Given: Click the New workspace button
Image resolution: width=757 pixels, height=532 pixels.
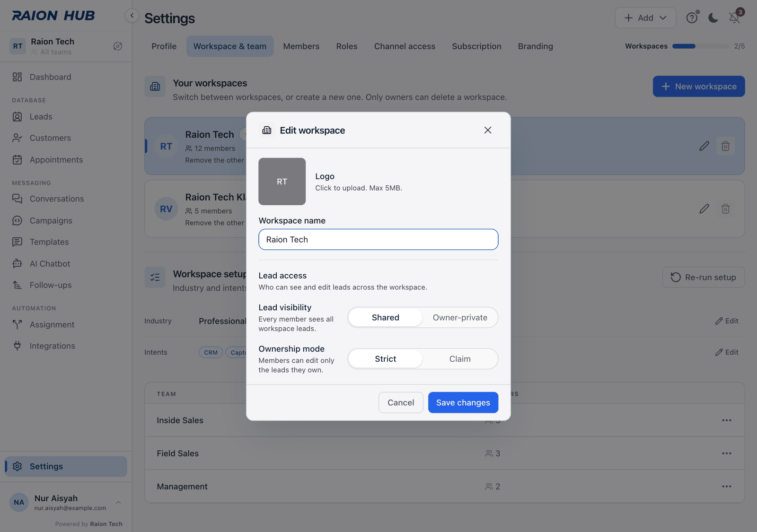Looking at the screenshot, I should 699,87.
